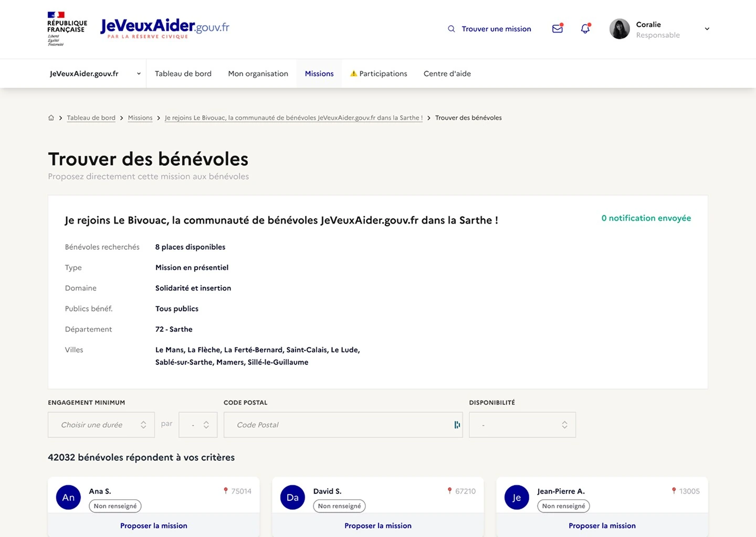756x537 pixels.
Task: Propose the mission to Jean-Pierre A.
Action: pos(602,525)
